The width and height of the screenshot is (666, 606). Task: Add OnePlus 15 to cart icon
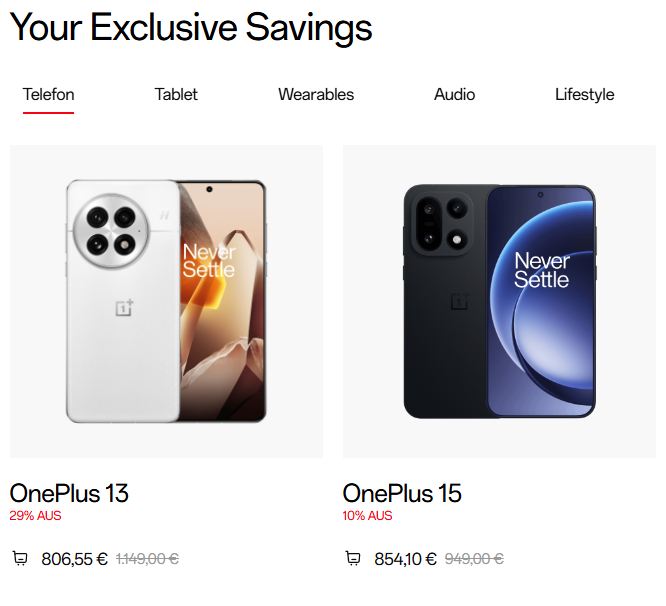coord(353,558)
